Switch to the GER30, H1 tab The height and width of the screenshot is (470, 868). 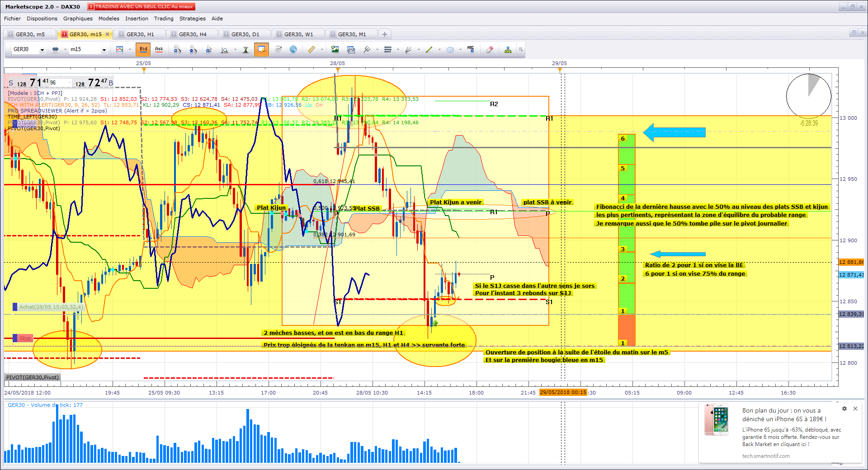tap(140, 34)
